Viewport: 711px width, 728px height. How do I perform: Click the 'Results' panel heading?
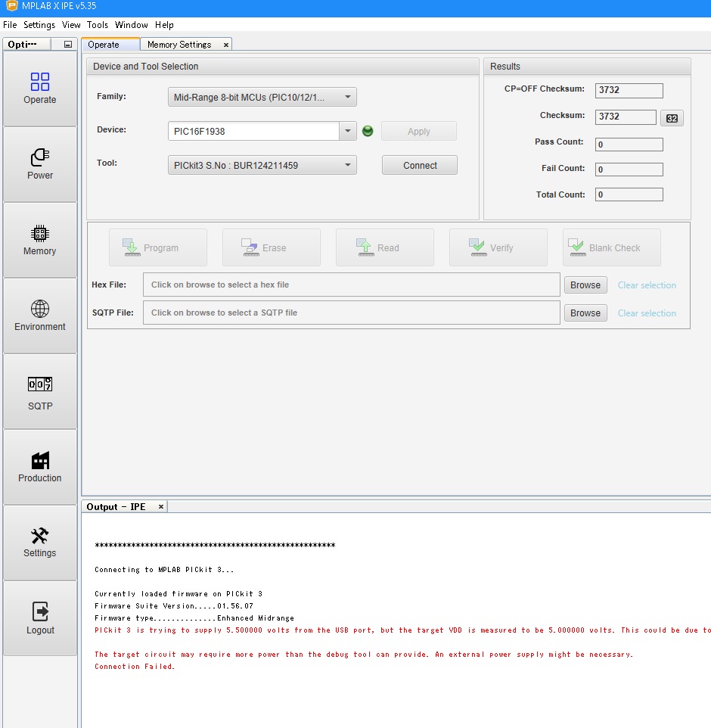505,67
